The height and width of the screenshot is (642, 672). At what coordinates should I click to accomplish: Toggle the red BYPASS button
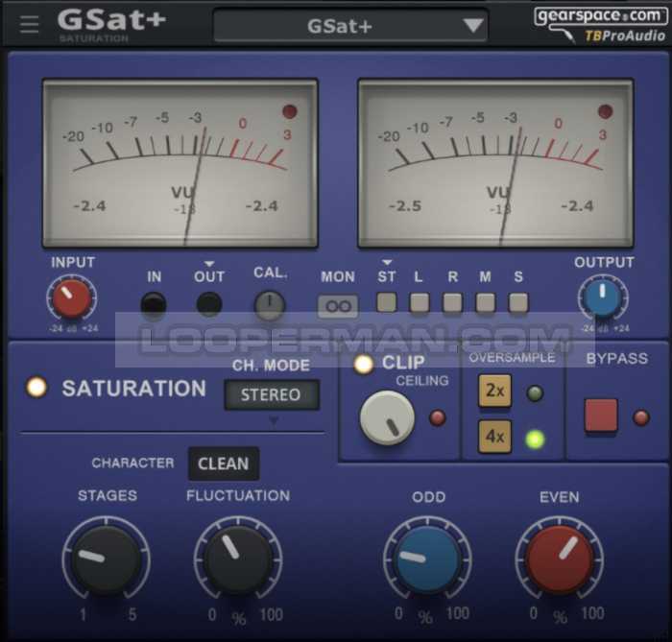click(x=601, y=416)
